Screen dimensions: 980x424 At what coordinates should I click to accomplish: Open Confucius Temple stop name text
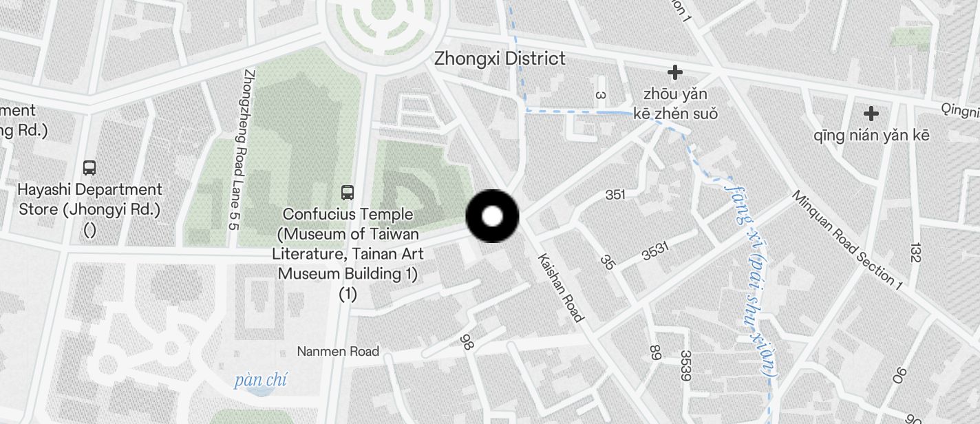click(348, 254)
